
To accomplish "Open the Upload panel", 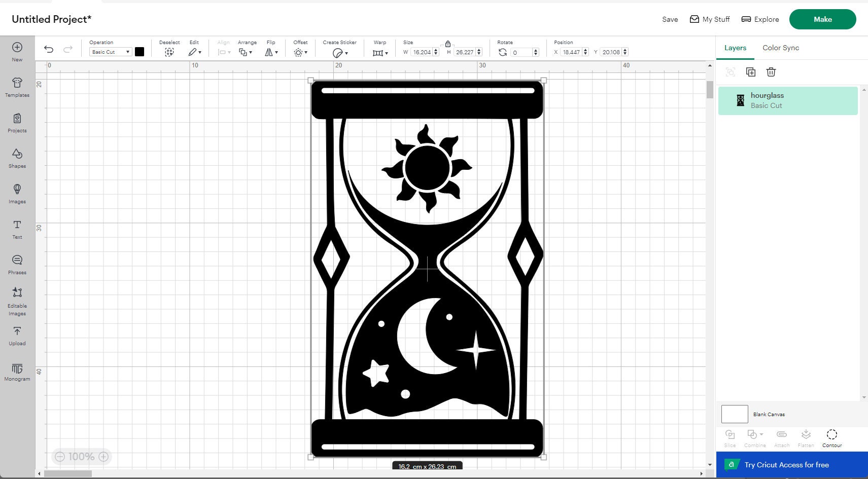I will [x=17, y=336].
